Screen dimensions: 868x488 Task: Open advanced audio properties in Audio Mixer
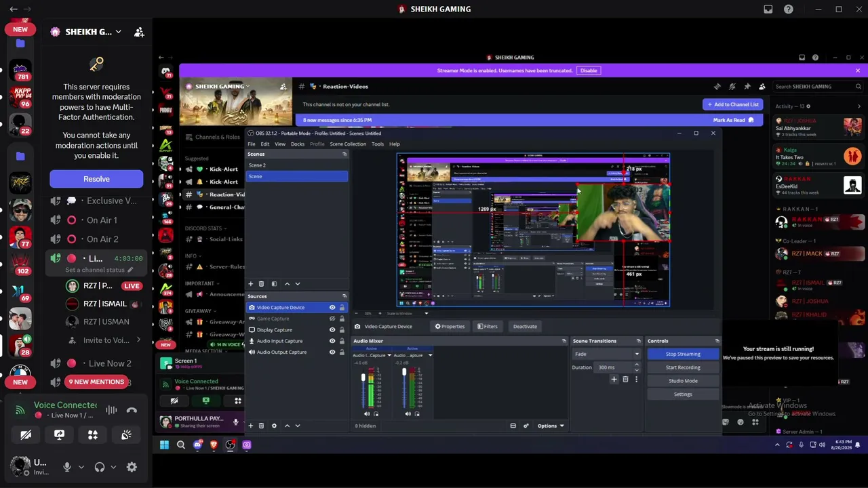click(526, 426)
